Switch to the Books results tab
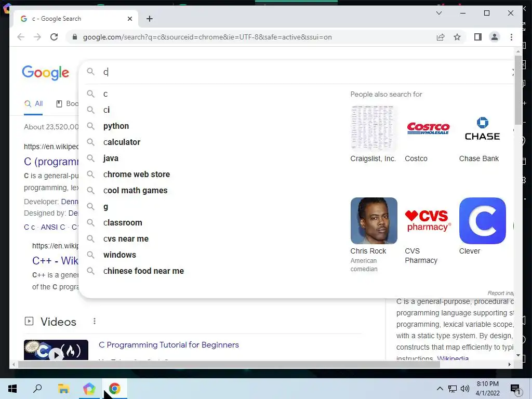Screen dimensions: 532x399 click(67, 104)
